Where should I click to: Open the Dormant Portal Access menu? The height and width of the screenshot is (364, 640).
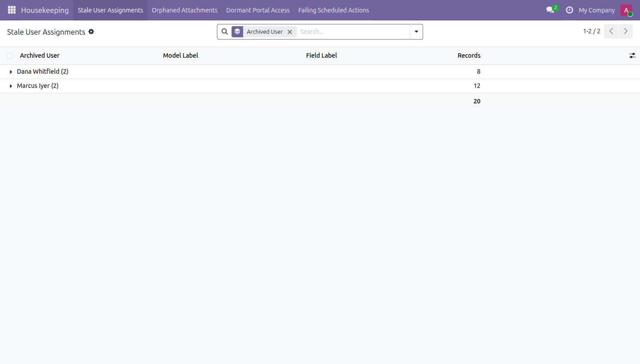[258, 10]
